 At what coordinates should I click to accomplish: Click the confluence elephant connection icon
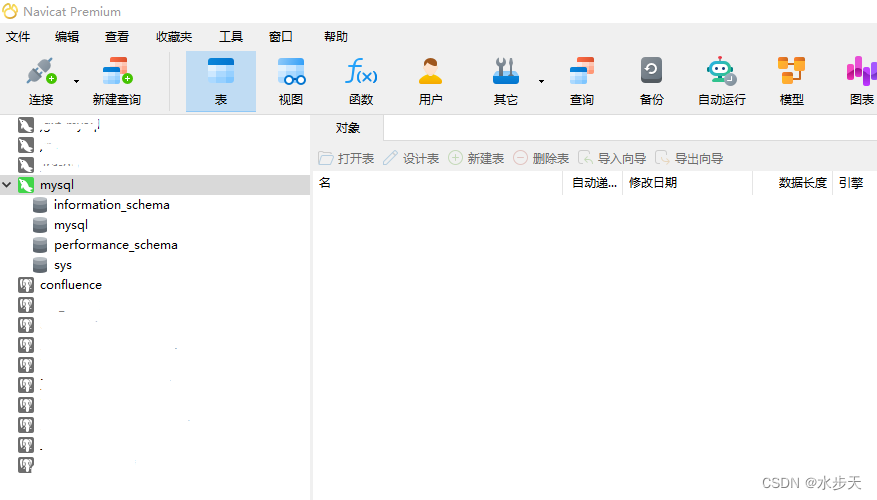(x=26, y=285)
